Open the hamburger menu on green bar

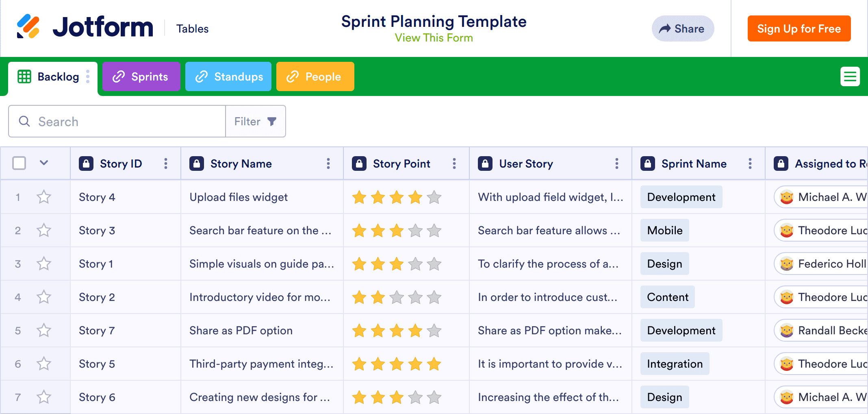pos(850,76)
